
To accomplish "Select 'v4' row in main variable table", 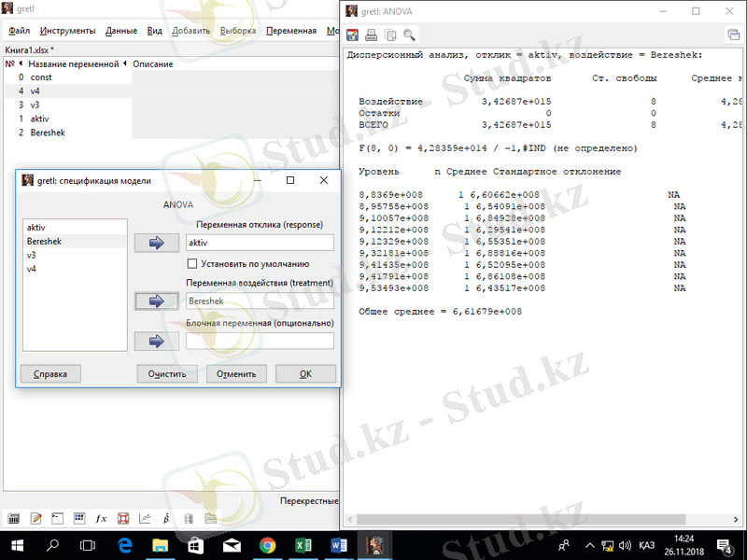I will pyautogui.click(x=171, y=91).
